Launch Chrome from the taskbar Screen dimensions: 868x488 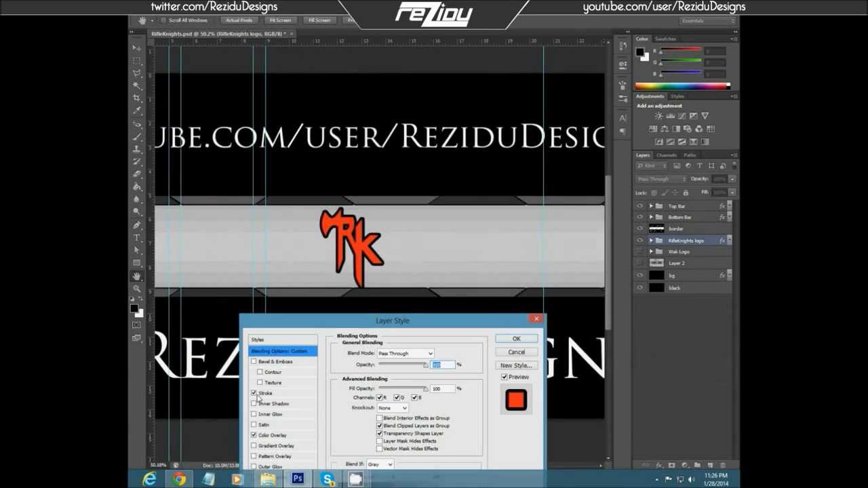click(179, 479)
